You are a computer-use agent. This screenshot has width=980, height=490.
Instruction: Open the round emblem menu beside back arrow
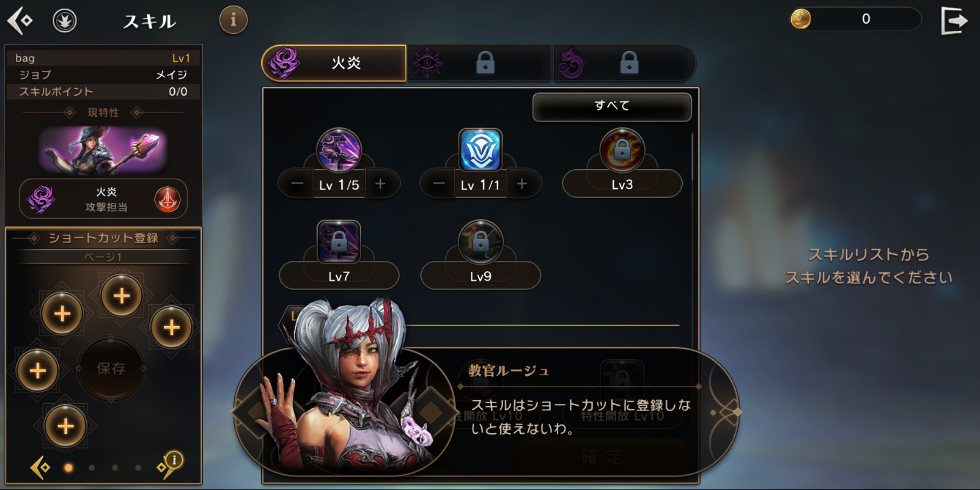click(x=64, y=21)
